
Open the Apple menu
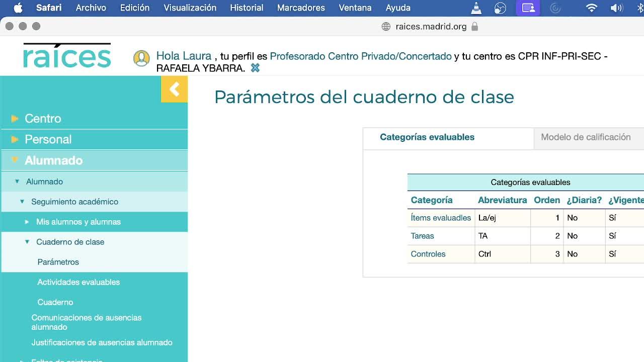tap(19, 8)
